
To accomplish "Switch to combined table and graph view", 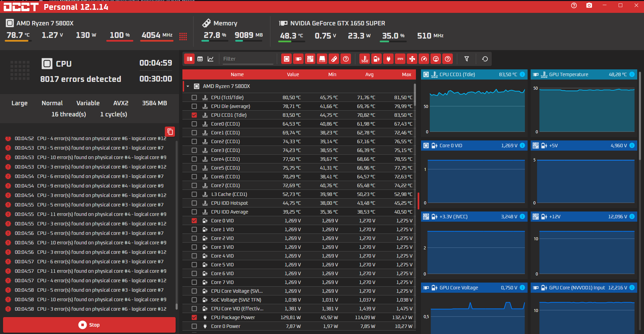I will coord(190,59).
